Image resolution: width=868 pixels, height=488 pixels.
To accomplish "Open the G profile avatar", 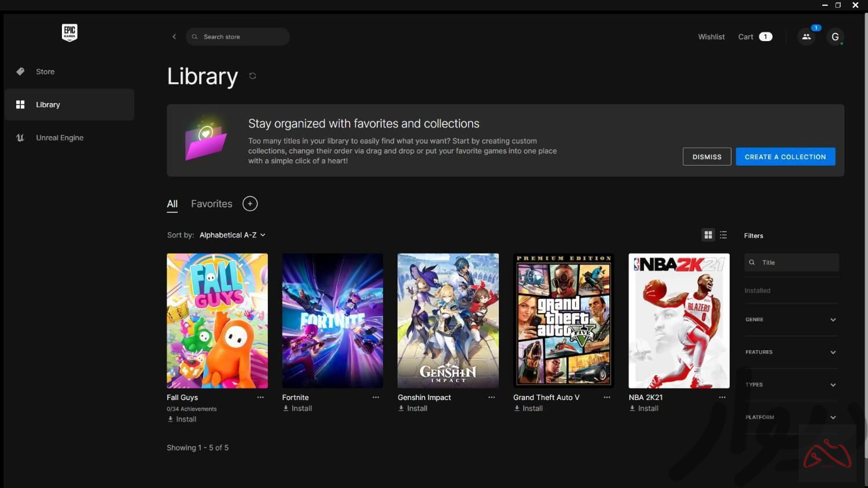I will (x=835, y=36).
